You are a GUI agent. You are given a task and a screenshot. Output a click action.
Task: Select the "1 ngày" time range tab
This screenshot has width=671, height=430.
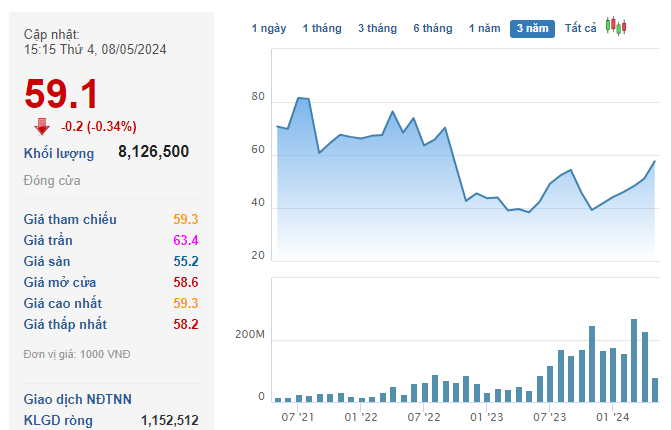pos(268,28)
